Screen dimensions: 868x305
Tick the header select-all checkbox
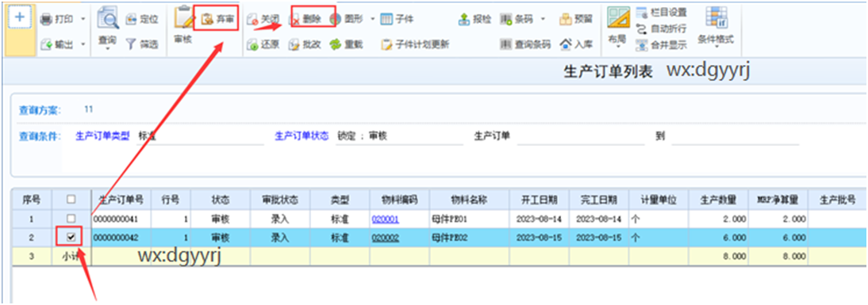tap(71, 200)
